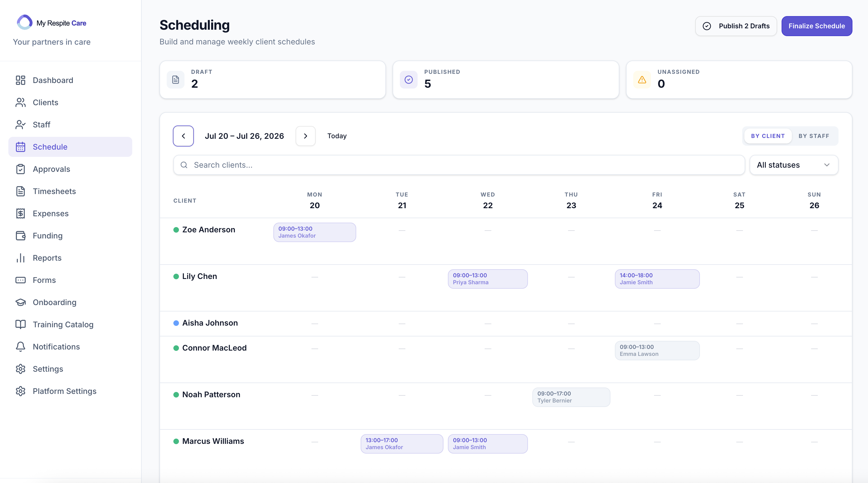Open the Training Catalog menu label
Screen dimensions: 868x483
(x=63, y=324)
